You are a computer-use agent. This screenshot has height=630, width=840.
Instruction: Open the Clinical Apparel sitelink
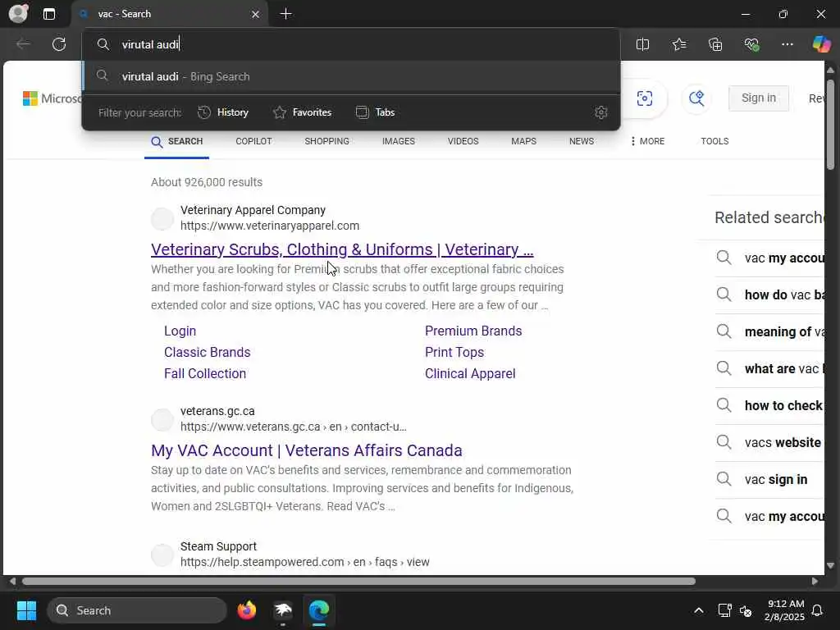point(470,374)
